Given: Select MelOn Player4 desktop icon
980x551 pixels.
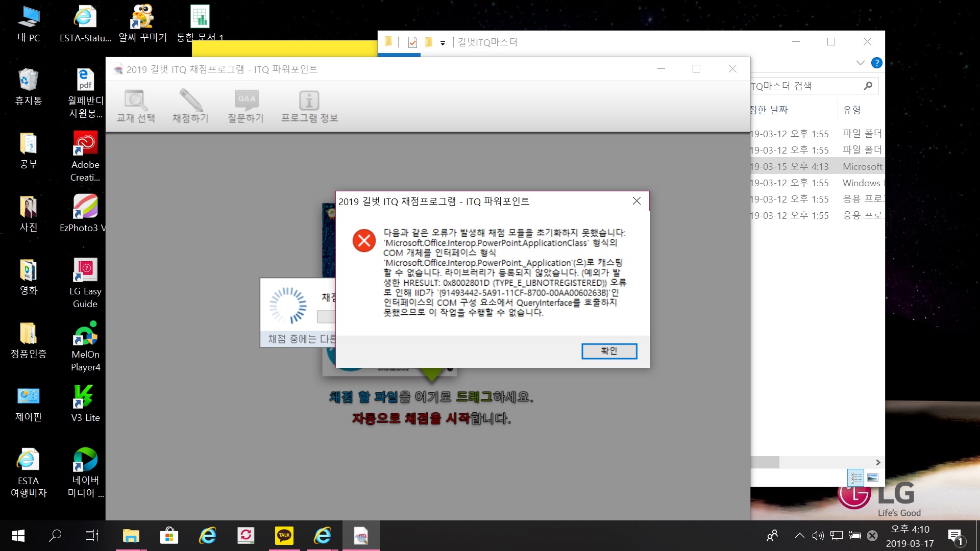Looking at the screenshot, I should [x=85, y=346].
